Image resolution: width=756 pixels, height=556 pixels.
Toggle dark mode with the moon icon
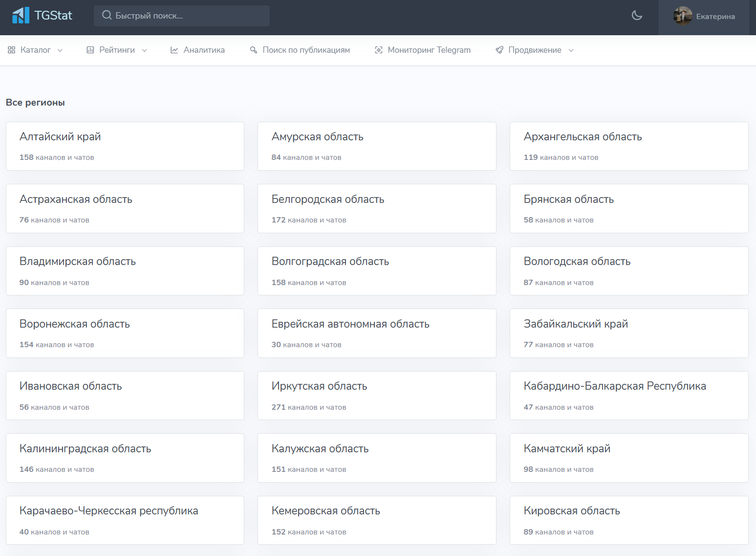click(637, 16)
